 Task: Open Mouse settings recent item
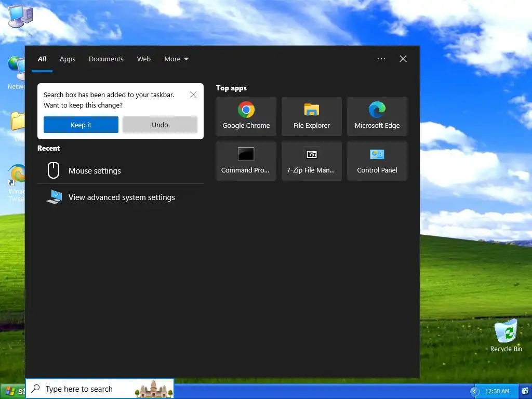tap(121, 170)
